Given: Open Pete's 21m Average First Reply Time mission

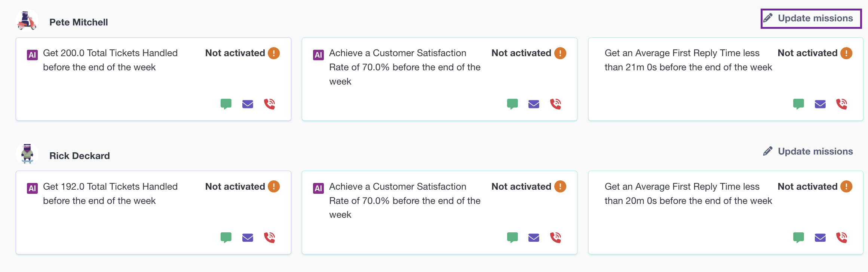Looking at the screenshot, I should [726, 79].
